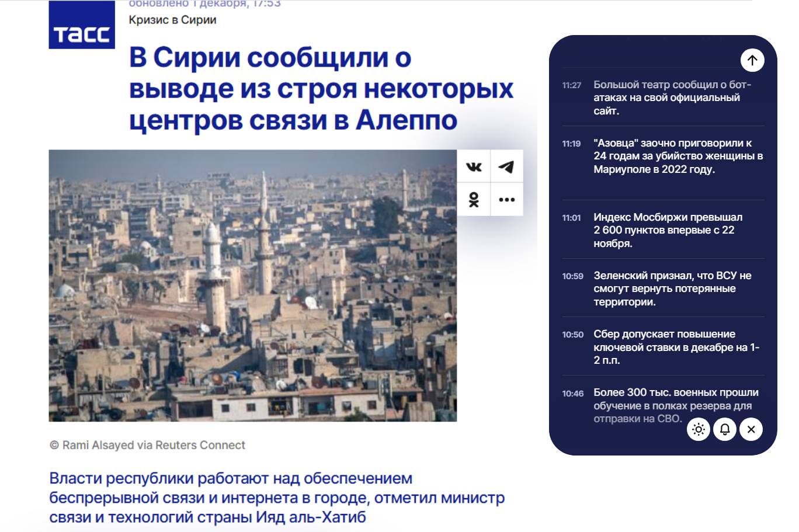This screenshot has height=532, width=799.
Task: Close the news feed panel
Action: click(751, 430)
